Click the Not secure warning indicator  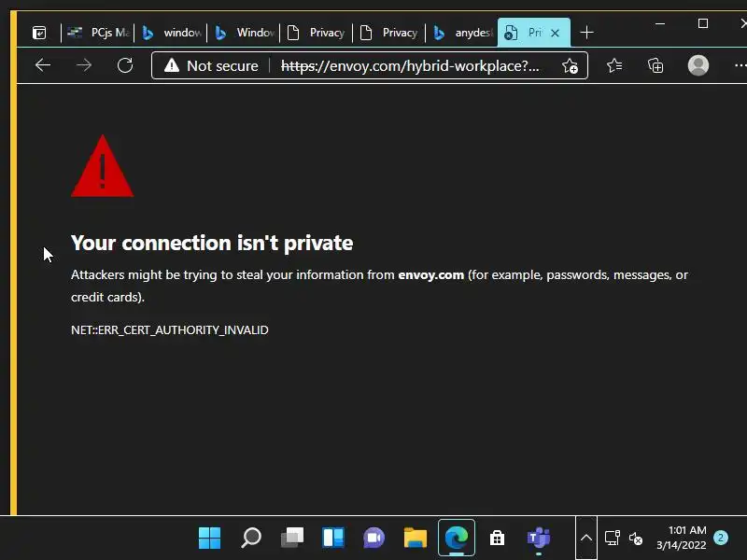(211, 65)
